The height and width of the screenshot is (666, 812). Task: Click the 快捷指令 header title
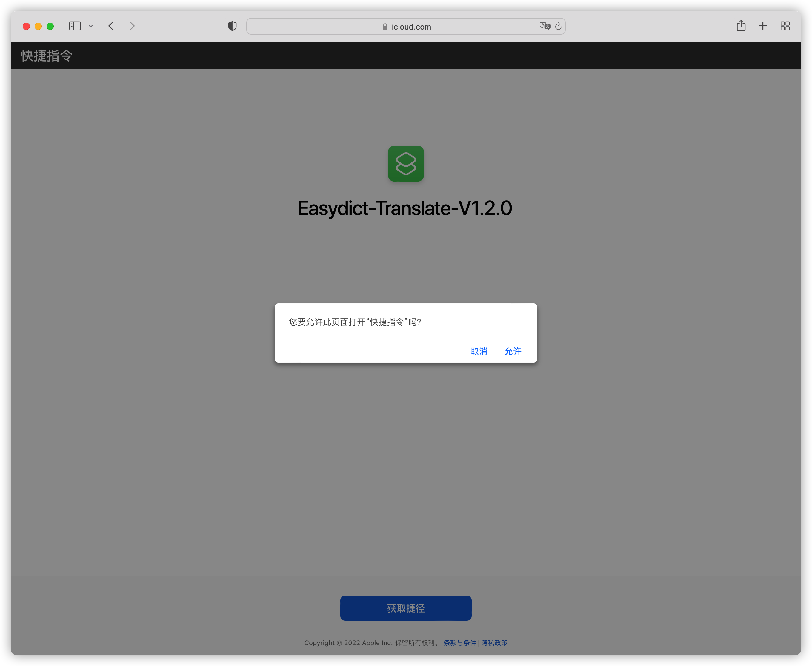coord(46,56)
